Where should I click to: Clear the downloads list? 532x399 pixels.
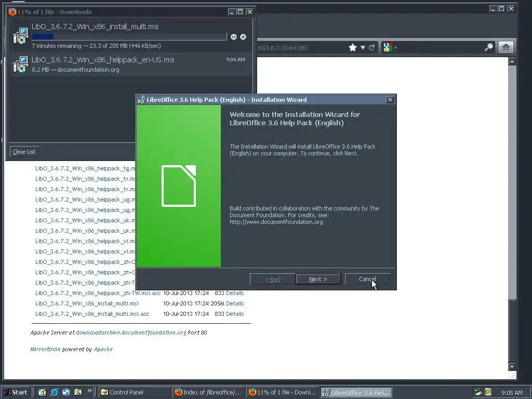pyautogui.click(x=24, y=152)
